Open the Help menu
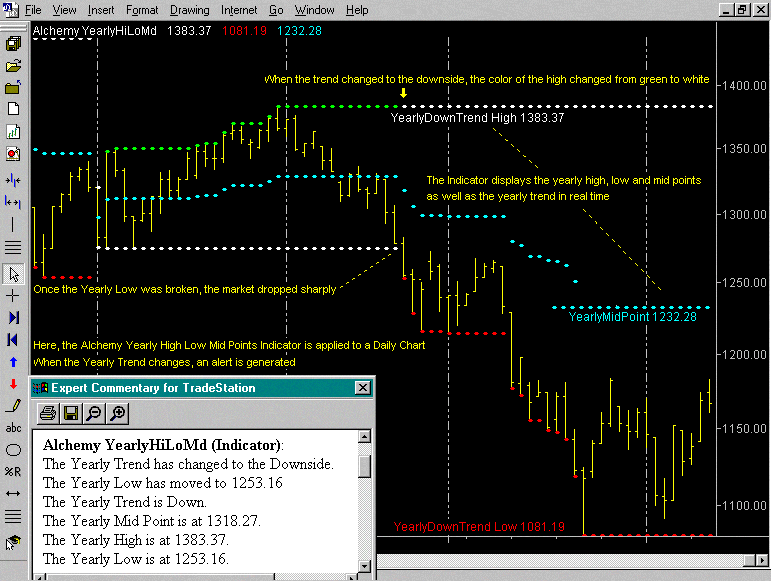Viewport: 771px width, 582px height. pyautogui.click(x=357, y=10)
